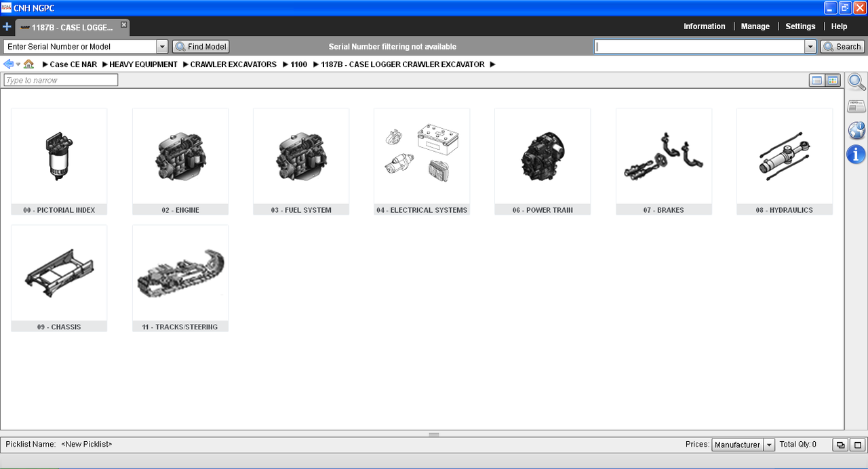Viewport: 868px width, 469px height.
Task: Open 00 - PICTORIAL INDEX thumbnail
Action: (59, 161)
